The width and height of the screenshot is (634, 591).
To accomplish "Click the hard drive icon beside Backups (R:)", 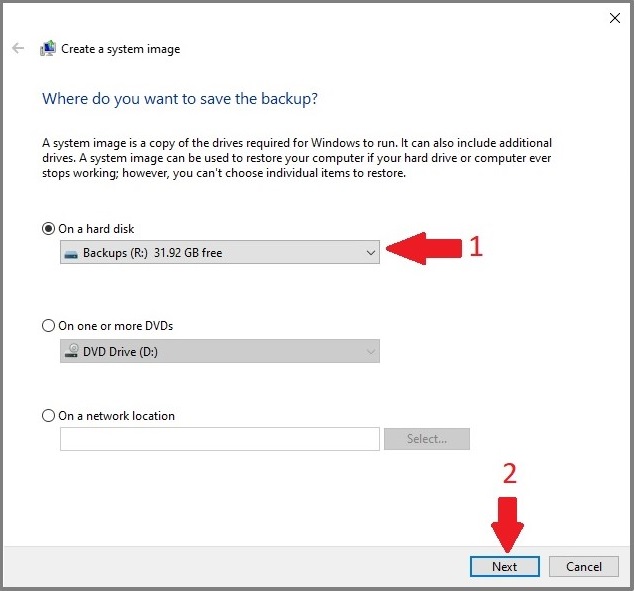I will (x=71, y=254).
